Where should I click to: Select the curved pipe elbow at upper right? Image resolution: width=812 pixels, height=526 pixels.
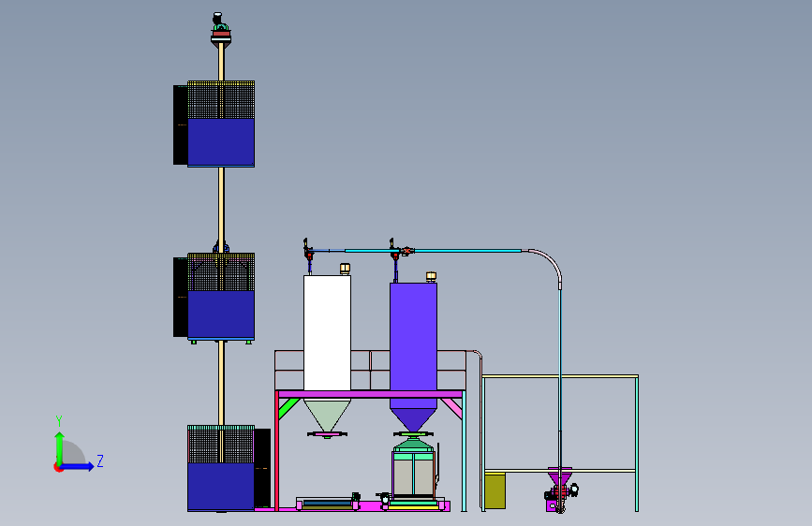[x=548, y=263]
